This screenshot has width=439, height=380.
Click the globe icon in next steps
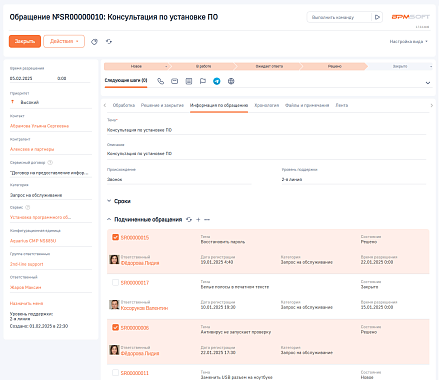point(231,81)
